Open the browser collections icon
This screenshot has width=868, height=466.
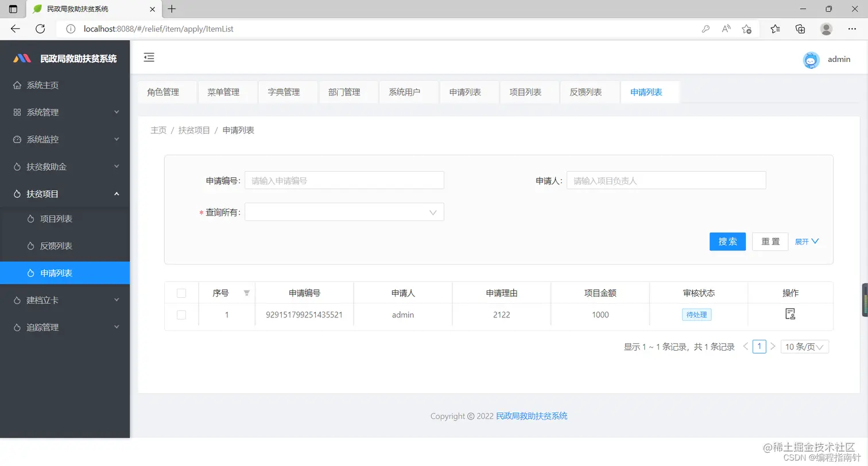[800, 29]
